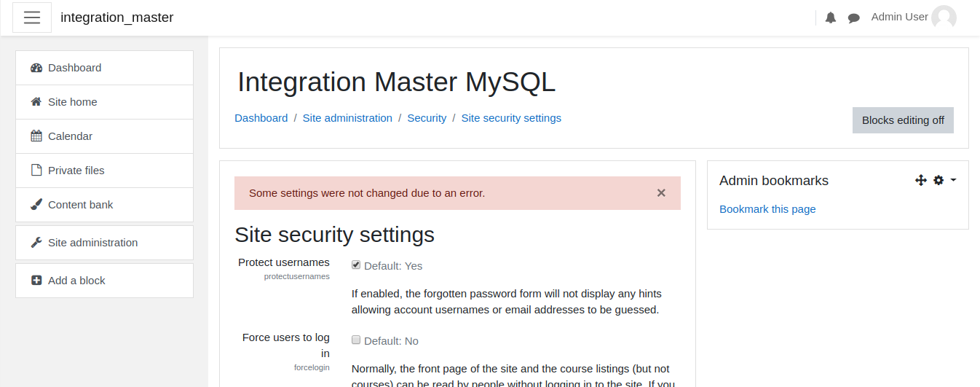Click the Bookmark this page link
The image size is (980, 387).
click(767, 209)
